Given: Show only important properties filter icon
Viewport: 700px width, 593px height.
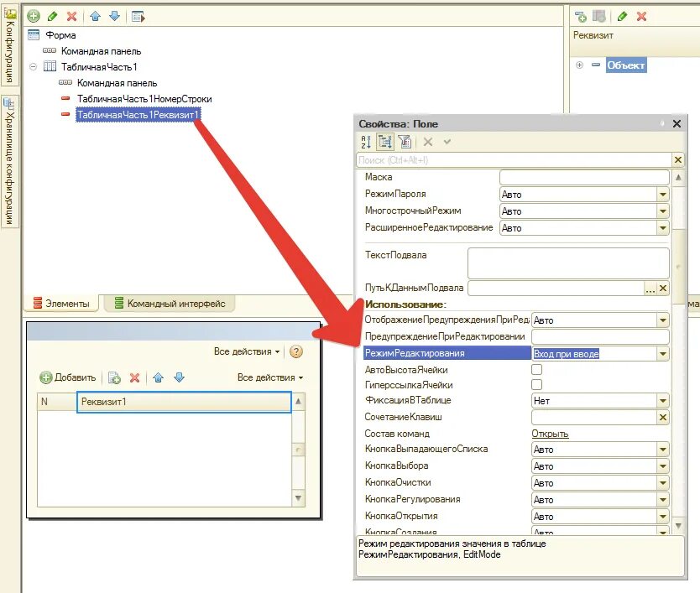Looking at the screenshot, I should click(x=405, y=143).
